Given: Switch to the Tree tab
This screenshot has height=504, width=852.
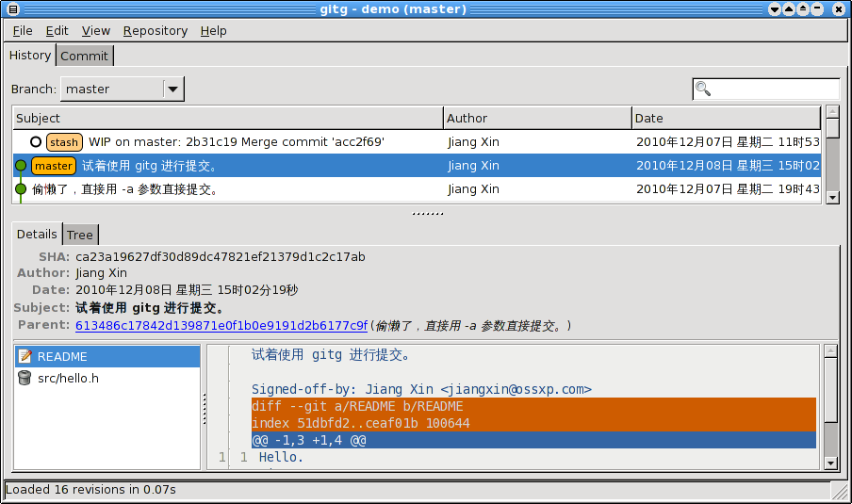Looking at the screenshot, I should click(x=80, y=235).
